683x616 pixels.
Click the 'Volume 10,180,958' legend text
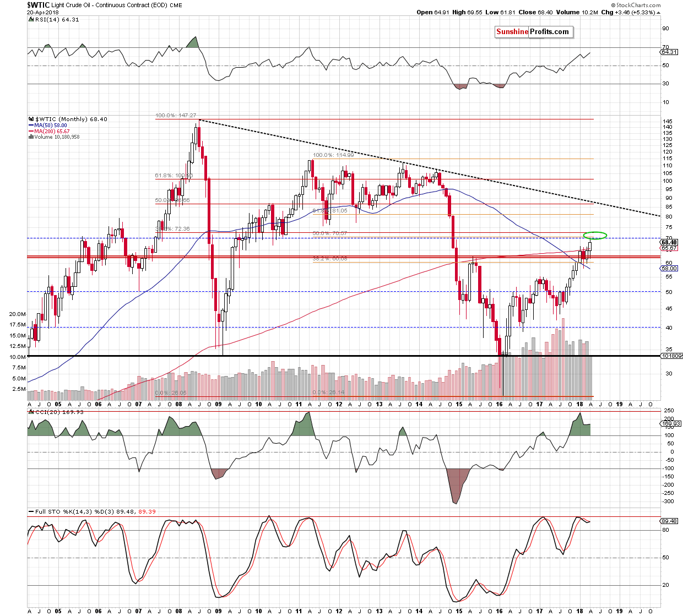[57, 137]
